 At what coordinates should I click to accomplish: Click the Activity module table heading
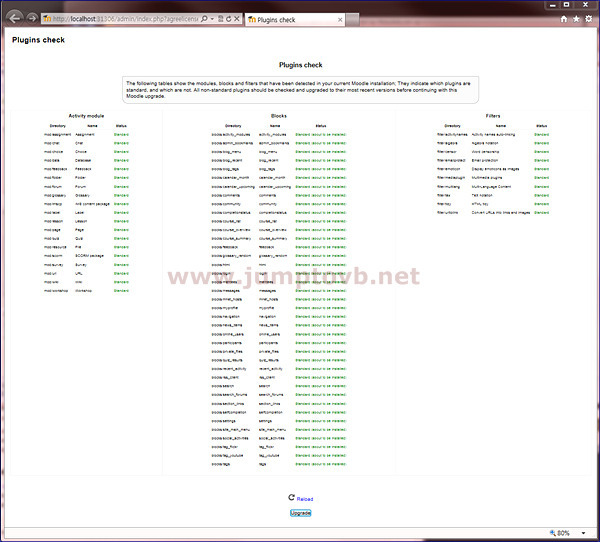pyautogui.click(x=86, y=116)
